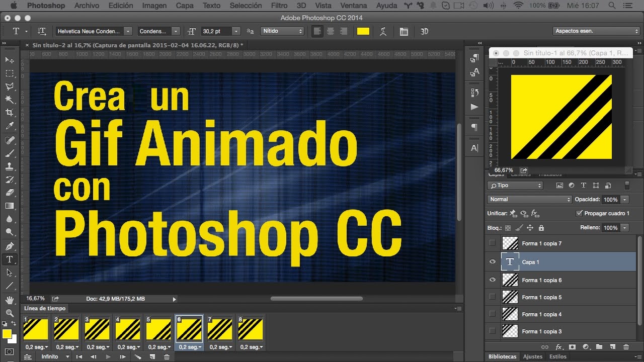Uncheck Propagar cuadro 1 checkbox
The height and width of the screenshot is (362, 644).
[579, 213]
